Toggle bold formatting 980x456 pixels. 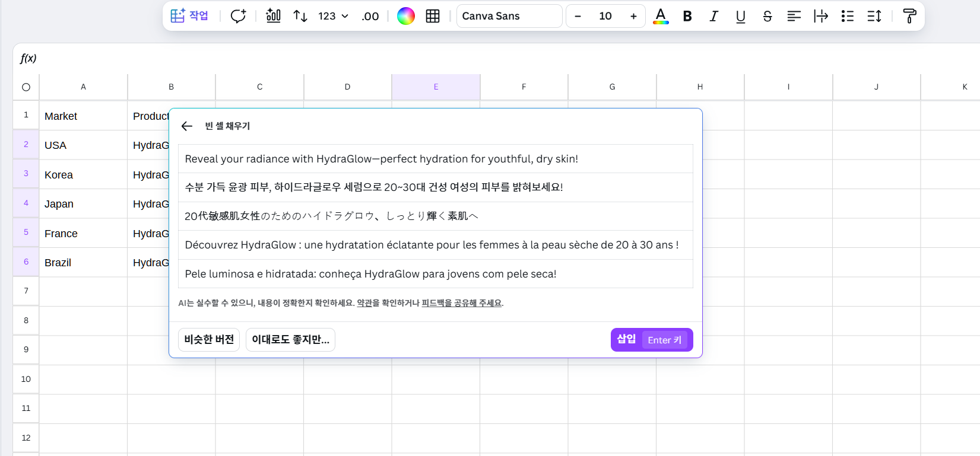[687, 16]
